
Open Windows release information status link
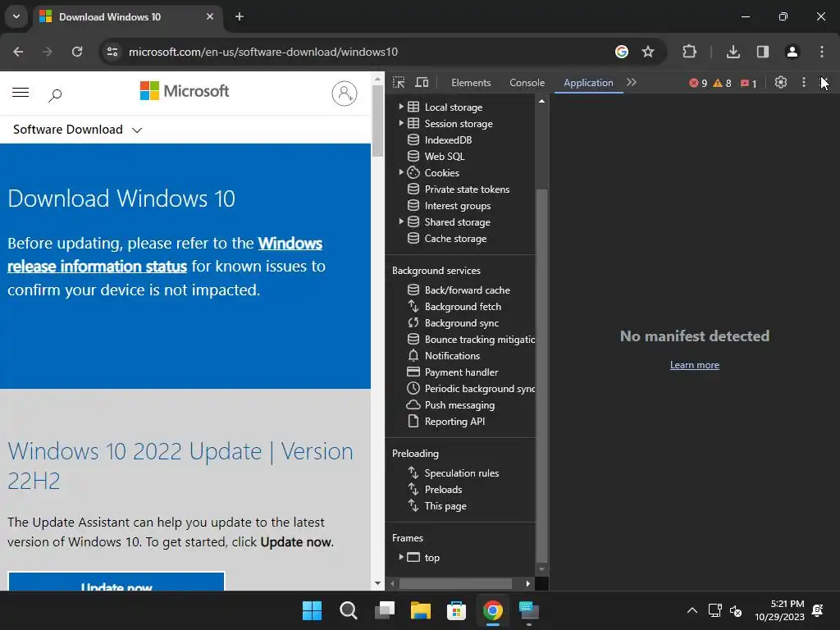165,254
